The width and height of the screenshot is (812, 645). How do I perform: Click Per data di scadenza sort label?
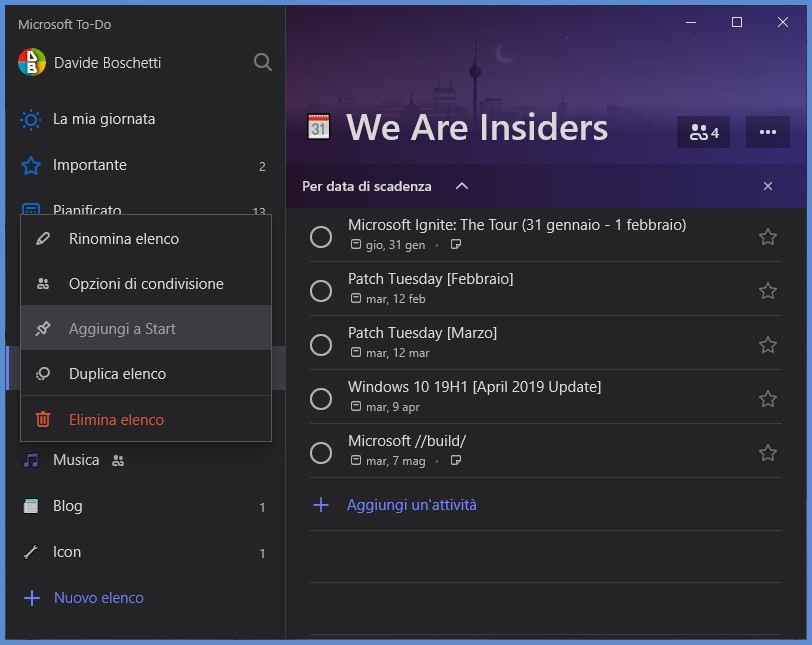coord(367,186)
